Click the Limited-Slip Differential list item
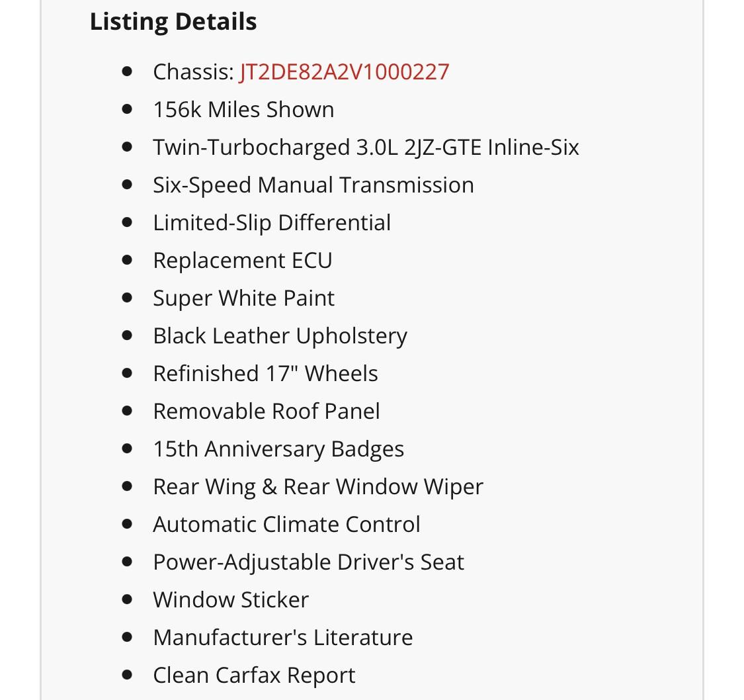The width and height of the screenshot is (744, 700). 272,222
